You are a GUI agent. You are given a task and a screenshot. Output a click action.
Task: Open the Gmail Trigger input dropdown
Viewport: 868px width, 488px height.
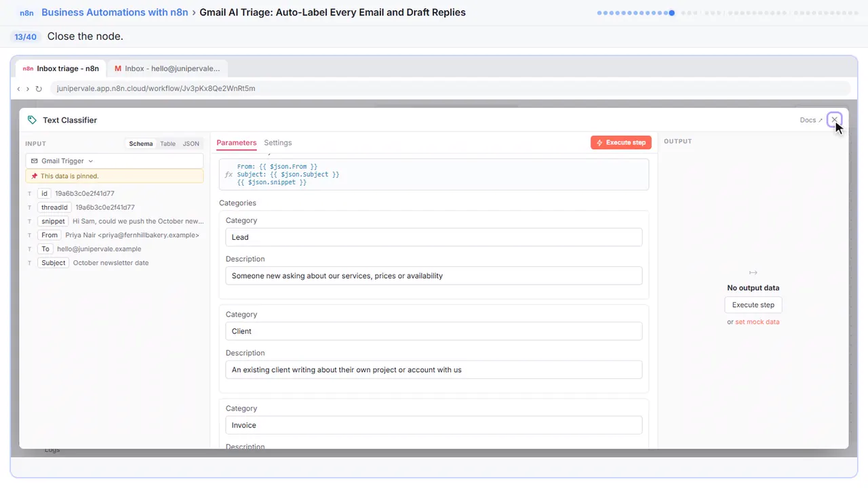click(114, 161)
